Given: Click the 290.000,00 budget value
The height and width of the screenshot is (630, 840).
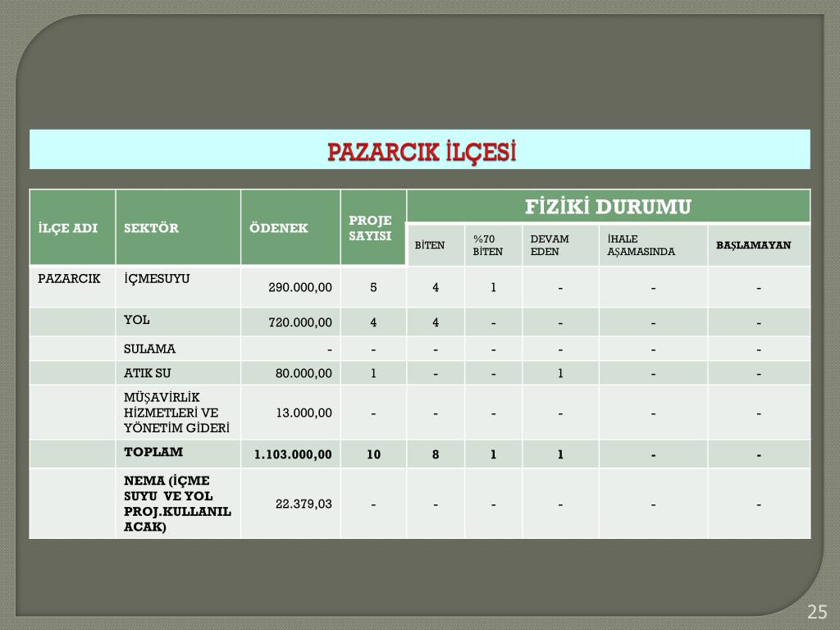Looking at the screenshot, I should pos(300,288).
